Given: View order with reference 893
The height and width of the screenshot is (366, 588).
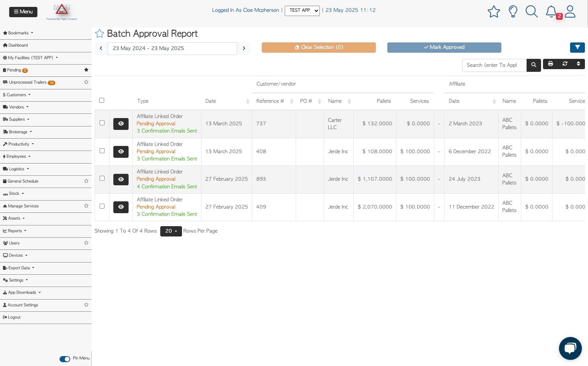Looking at the screenshot, I should pyautogui.click(x=121, y=179).
